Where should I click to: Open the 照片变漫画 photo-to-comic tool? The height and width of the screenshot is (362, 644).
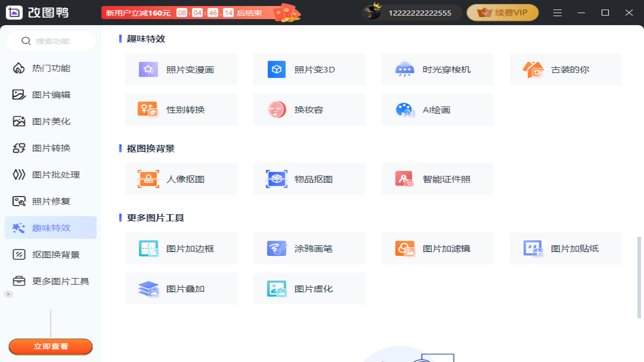[181, 69]
